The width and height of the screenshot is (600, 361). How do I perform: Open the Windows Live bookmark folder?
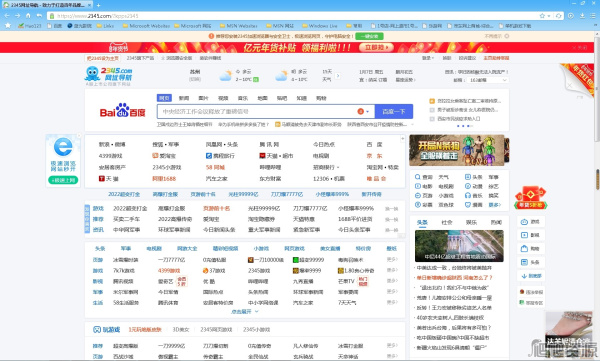[320, 26]
